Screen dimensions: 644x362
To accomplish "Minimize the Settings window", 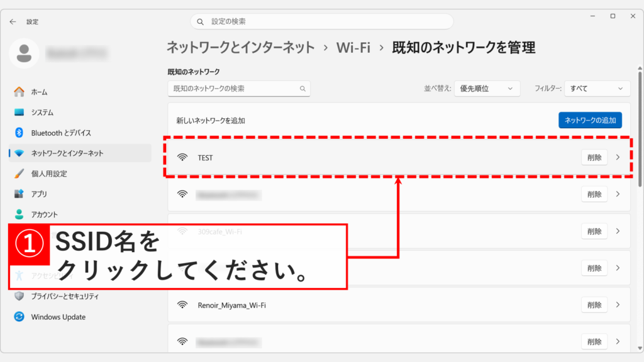I will [592, 16].
